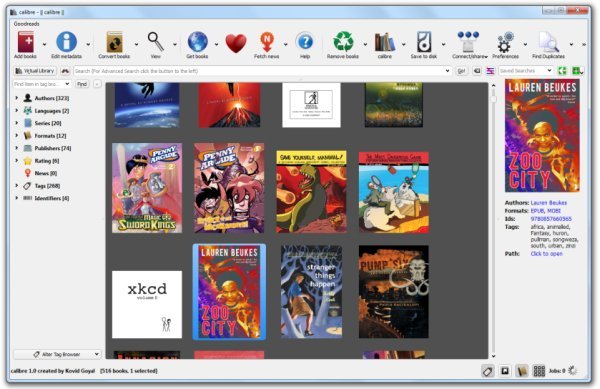The width and height of the screenshot is (600, 389).
Task: Toggle cover grid view in status bar
Action: (539, 371)
